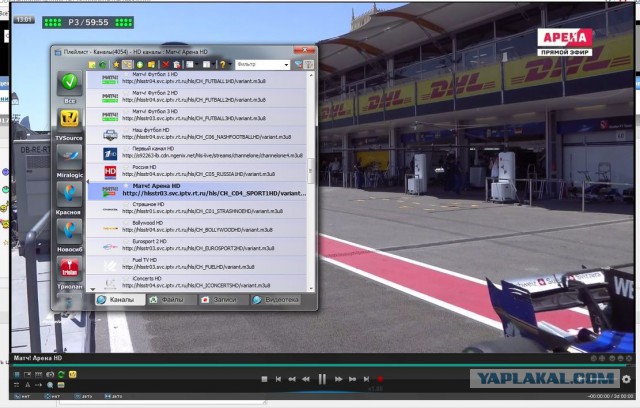Click the picture-in-picture icon in player controls

27,374
